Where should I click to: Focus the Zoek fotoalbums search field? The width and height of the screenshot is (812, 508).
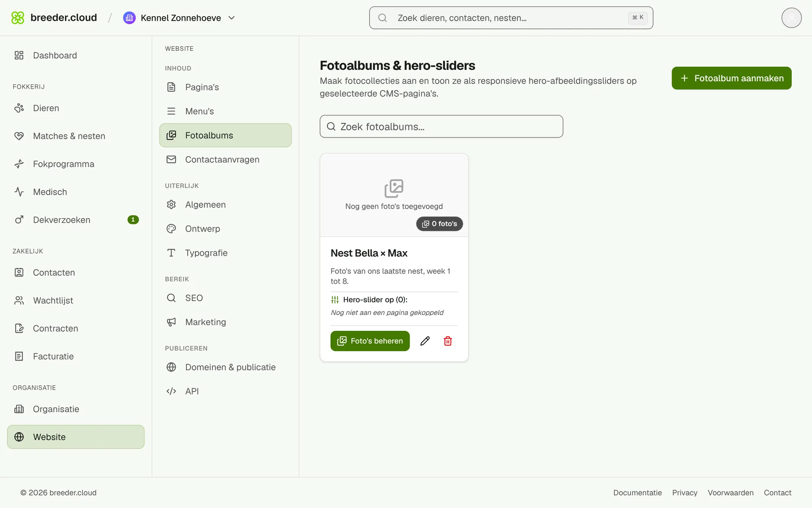(441, 126)
